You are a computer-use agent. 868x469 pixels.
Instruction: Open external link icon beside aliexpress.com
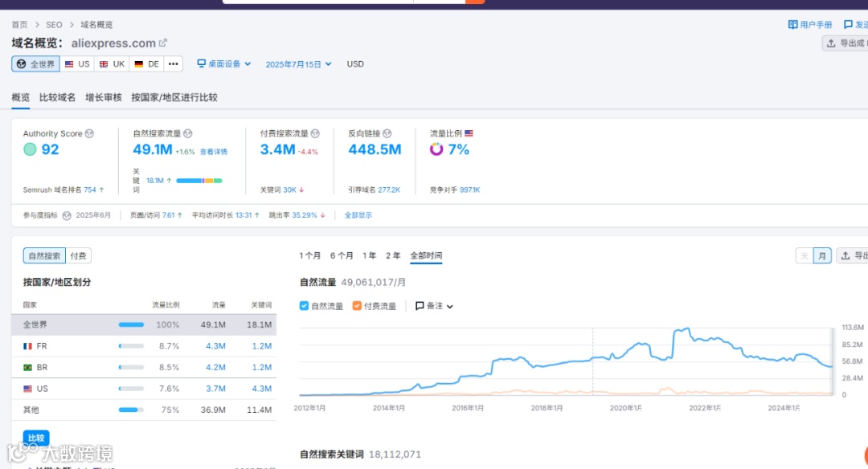[162, 43]
